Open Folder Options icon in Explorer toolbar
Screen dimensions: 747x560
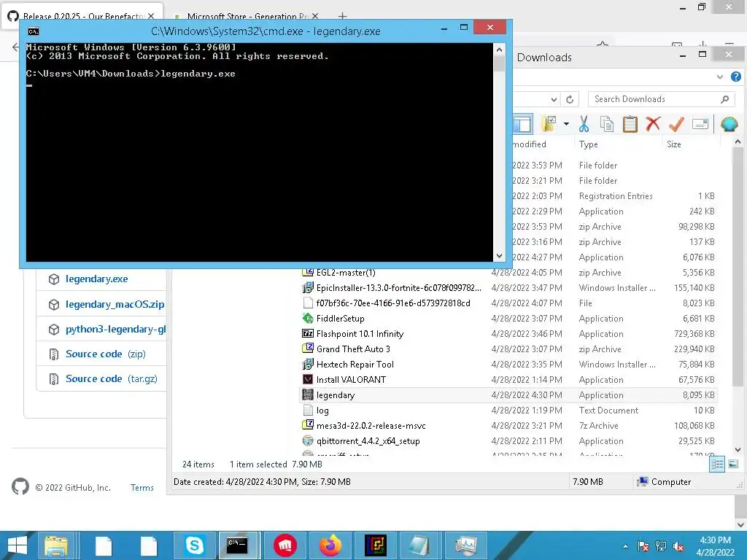[549, 124]
